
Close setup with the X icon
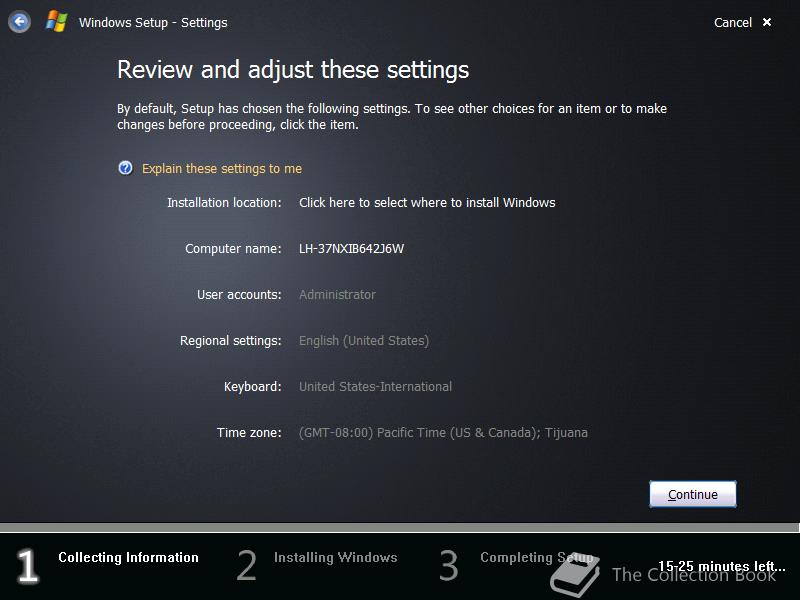point(767,22)
